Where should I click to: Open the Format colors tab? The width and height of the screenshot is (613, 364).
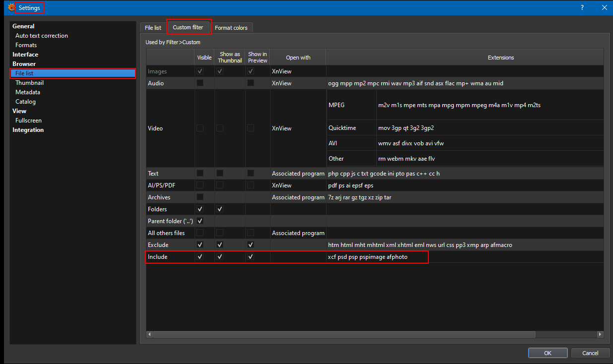point(231,28)
